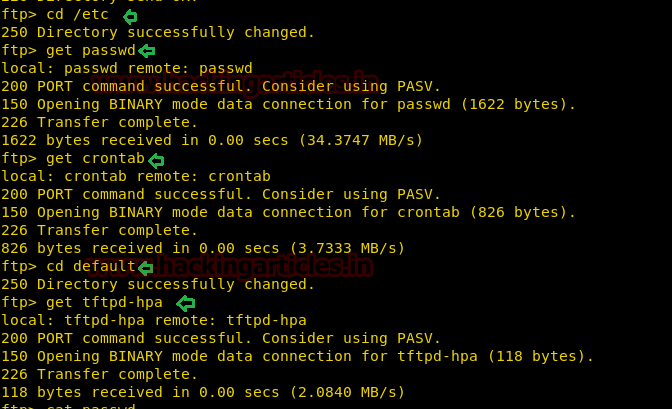This screenshot has height=409, width=672.
Task: Click the '826 bytes received' output line
Action: pos(203,249)
